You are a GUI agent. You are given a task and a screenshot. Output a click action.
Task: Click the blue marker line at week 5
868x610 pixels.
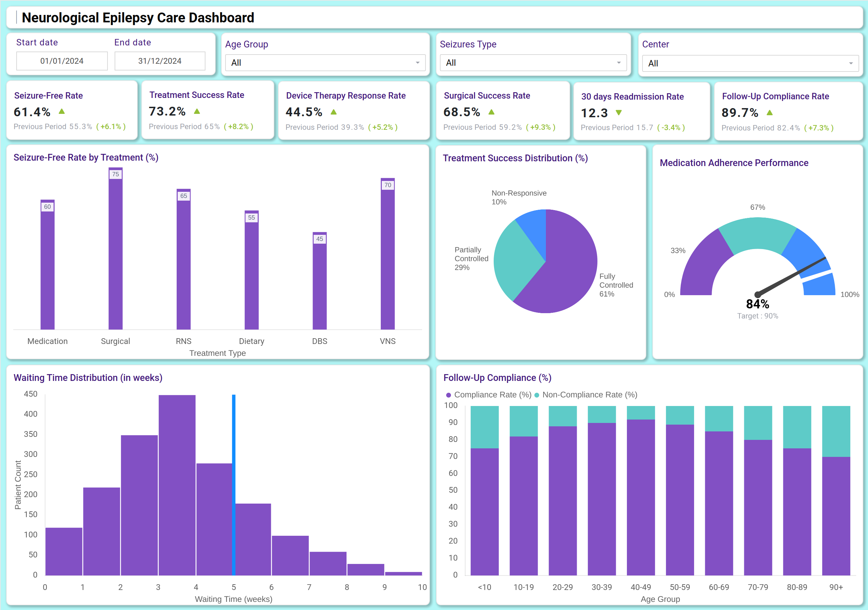[234, 485]
